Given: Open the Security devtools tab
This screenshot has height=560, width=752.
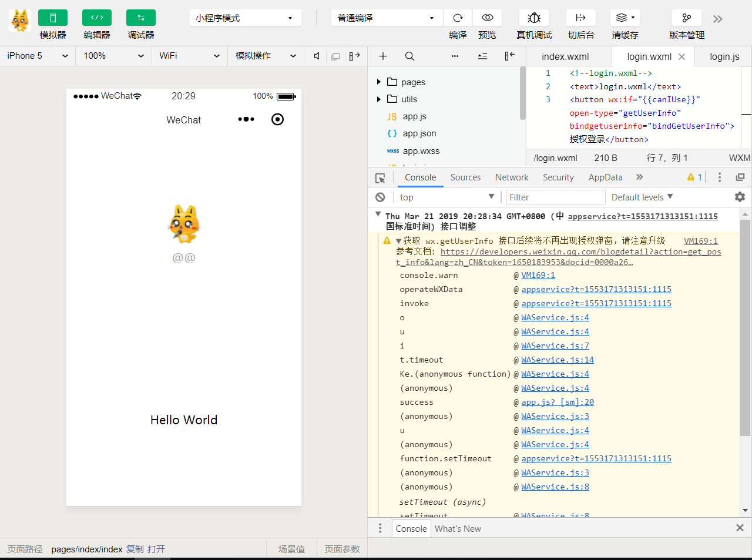Looking at the screenshot, I should 558,177.
